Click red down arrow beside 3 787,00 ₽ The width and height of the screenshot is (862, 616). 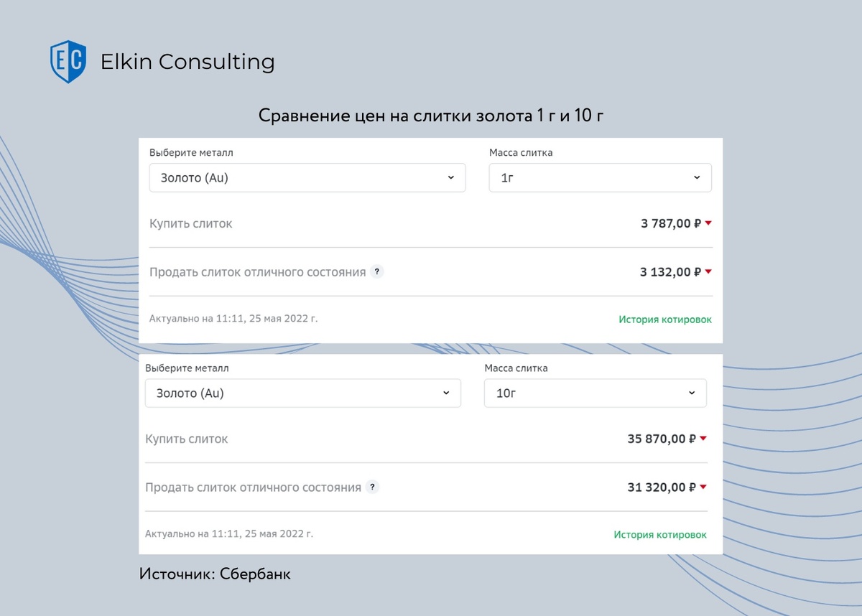(708, 223)
